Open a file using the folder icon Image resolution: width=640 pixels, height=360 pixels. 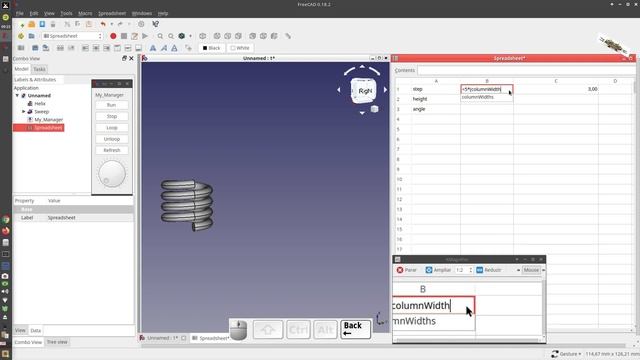[x=31, y=24]
